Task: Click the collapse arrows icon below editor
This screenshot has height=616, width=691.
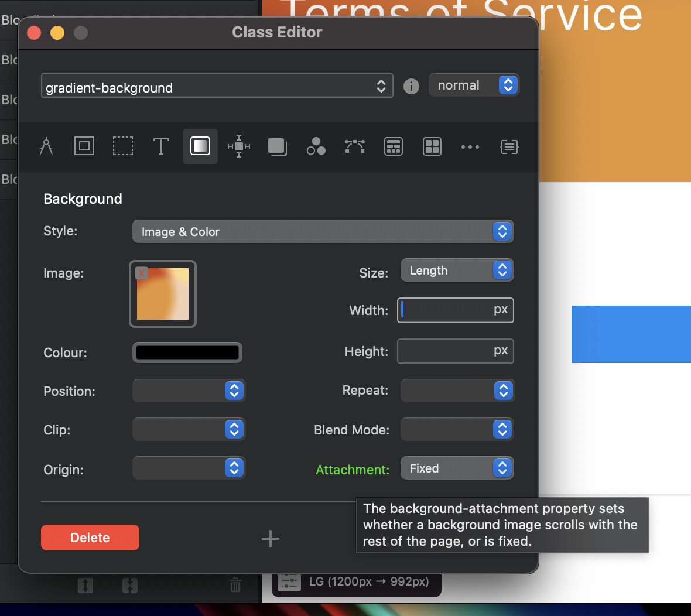Action: pos(130,586)
